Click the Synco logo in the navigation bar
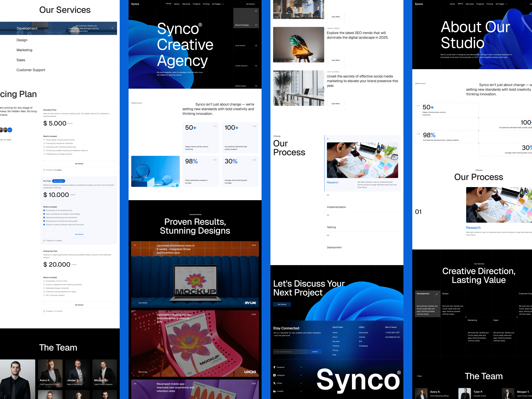Image resolution: width=532 pixels, height=399 pixels. [135, 4]
